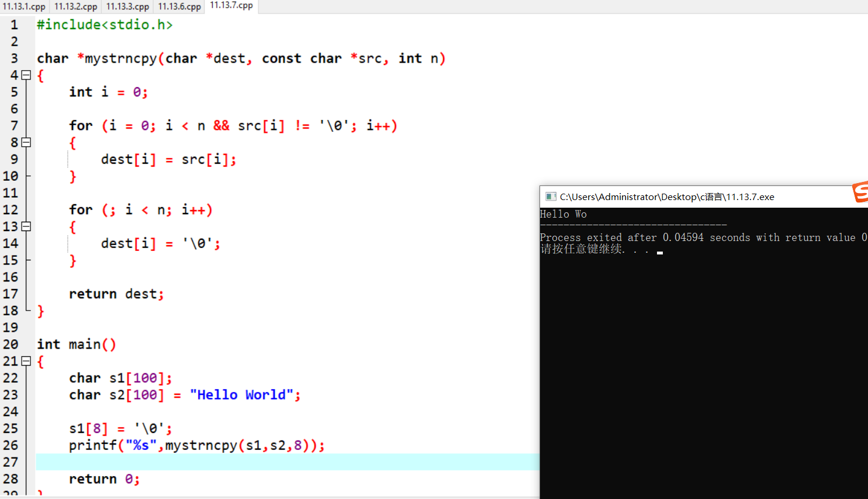868x499 pixels.
Task: Click line number 12 in the gutter
Action: click(11, 209)
